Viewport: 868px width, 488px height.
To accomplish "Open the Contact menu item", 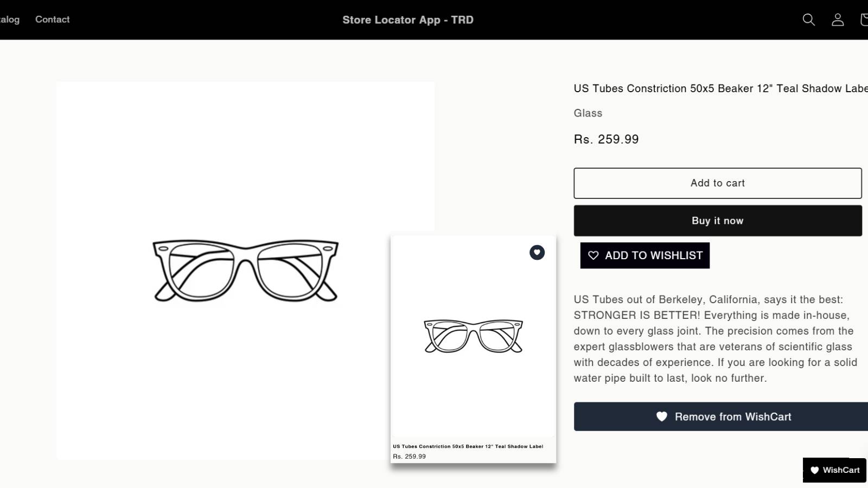I will click(x=53, y=20).
